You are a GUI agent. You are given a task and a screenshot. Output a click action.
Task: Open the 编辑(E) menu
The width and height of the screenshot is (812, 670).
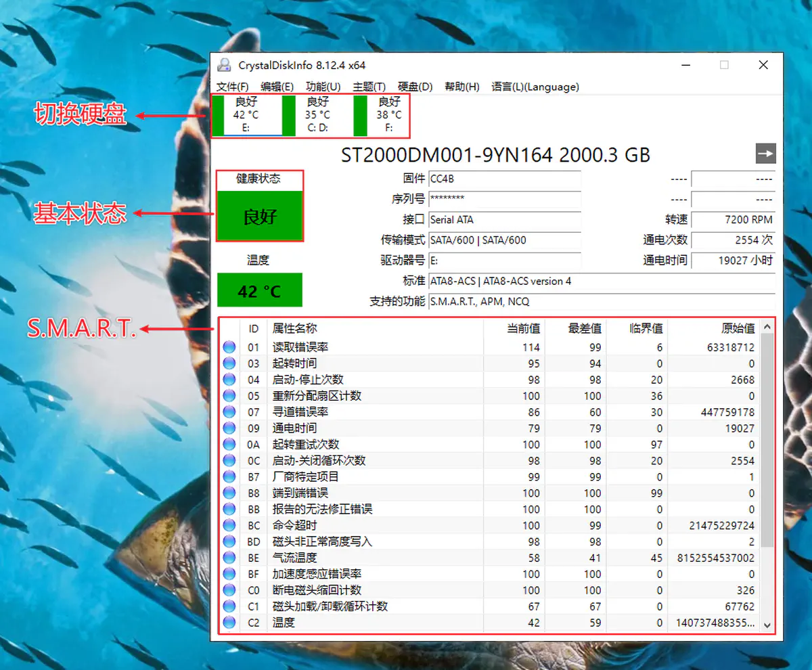277,87
